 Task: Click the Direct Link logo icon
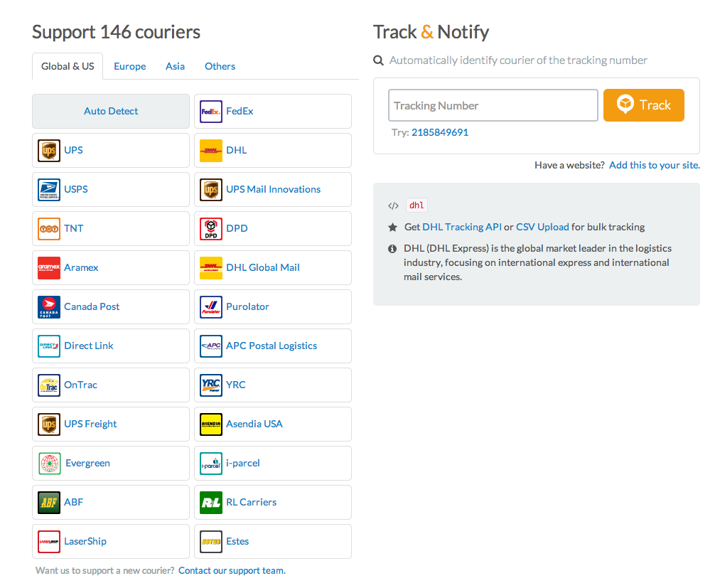[x=48, y=346]
